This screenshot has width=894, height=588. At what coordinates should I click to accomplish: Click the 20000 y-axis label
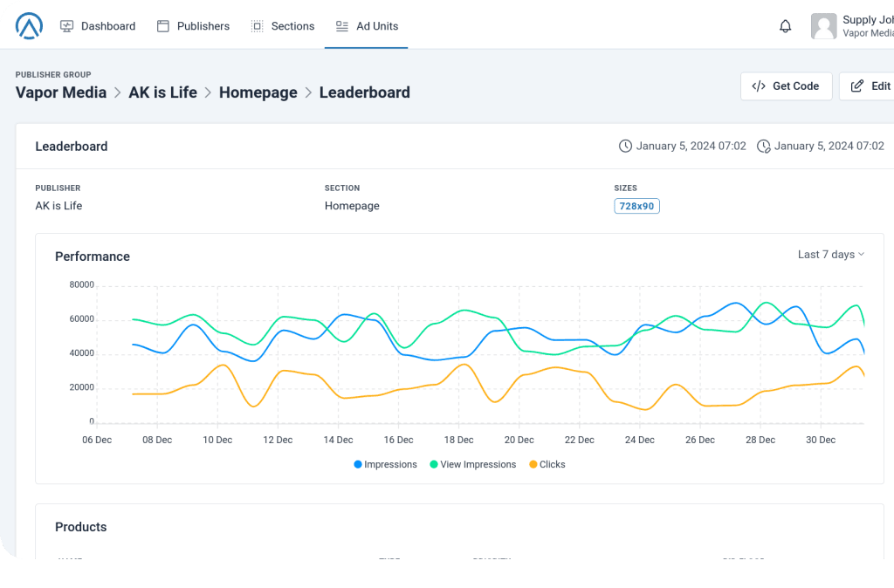[81, 387]
